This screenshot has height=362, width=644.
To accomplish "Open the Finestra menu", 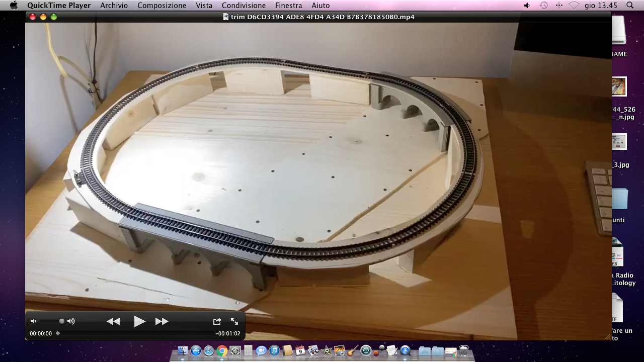I will click(x=288, y=6).
